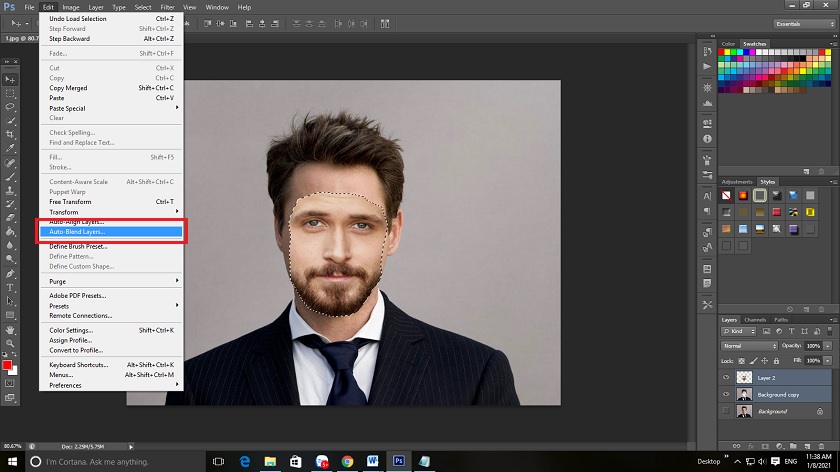Open Chrome from the Windows taskbar

(x=347, y=461)
